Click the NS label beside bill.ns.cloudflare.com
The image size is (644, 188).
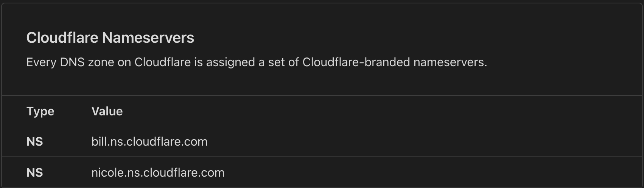pos(35,141)
